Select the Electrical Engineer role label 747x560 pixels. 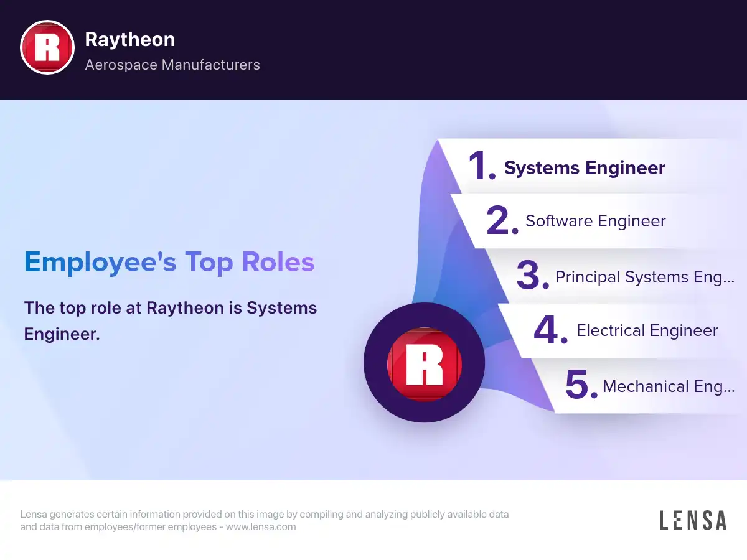[x=647, y=330]
